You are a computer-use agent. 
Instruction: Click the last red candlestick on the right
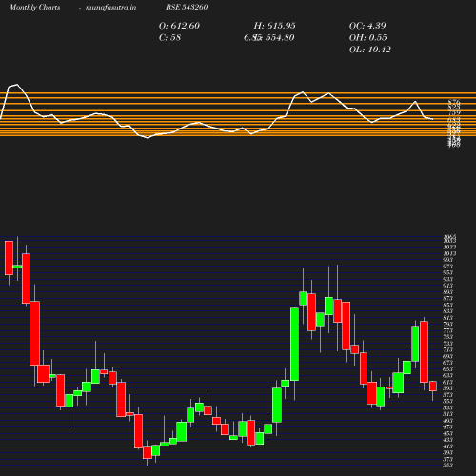[433, 387]
